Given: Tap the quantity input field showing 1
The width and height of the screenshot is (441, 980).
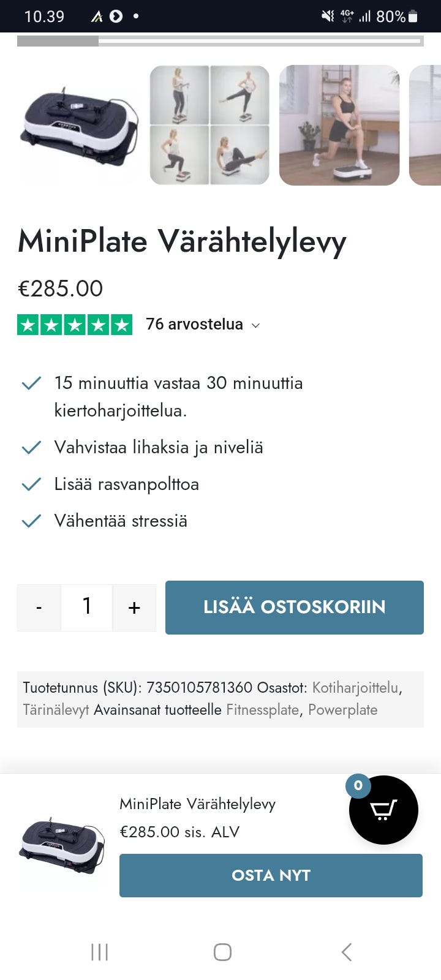Looking at the screenshot, I should (86, 607).
